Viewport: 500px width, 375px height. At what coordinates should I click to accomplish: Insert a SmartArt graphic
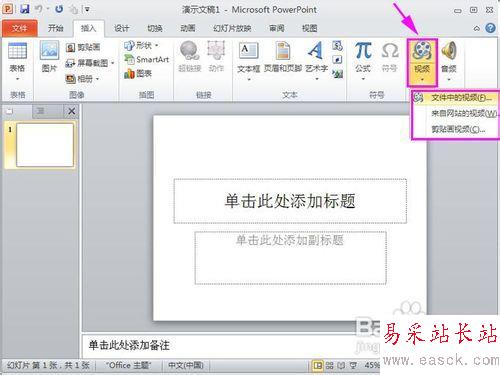pyautogui.click(x=147, y=59)
